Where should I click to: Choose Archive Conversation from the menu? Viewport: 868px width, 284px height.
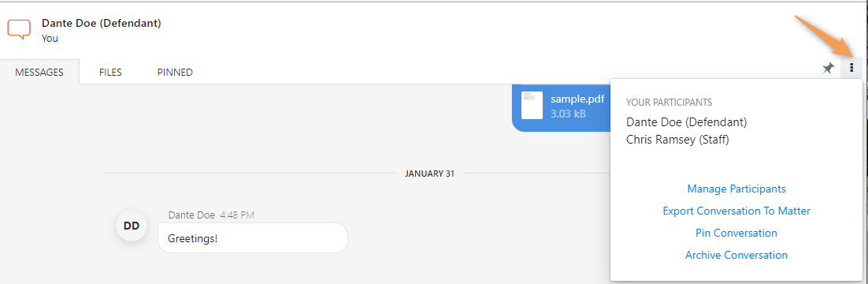[736, 255]
